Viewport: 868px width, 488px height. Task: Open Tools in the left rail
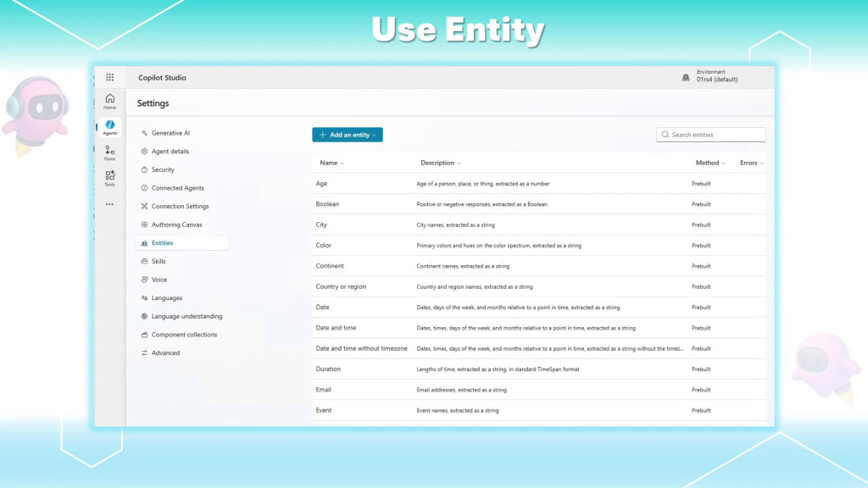pyautogui.click(x=109, y=178)
